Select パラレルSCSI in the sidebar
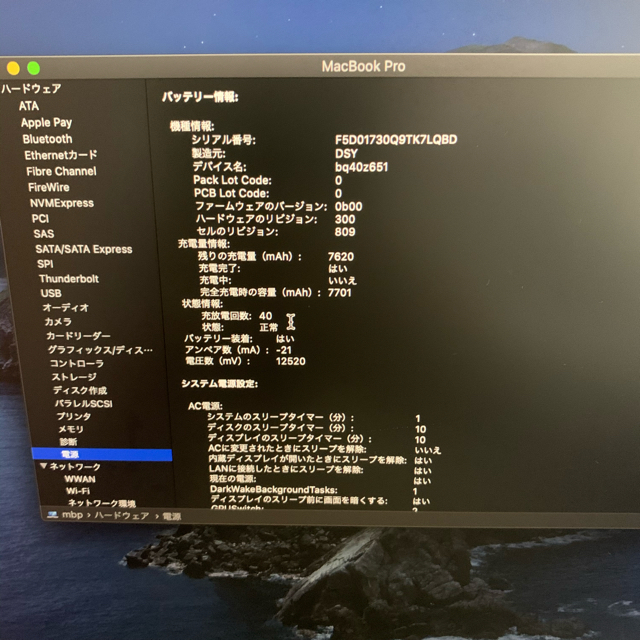Viewport: 640px width, 640px height. click(x=83, y=403)
